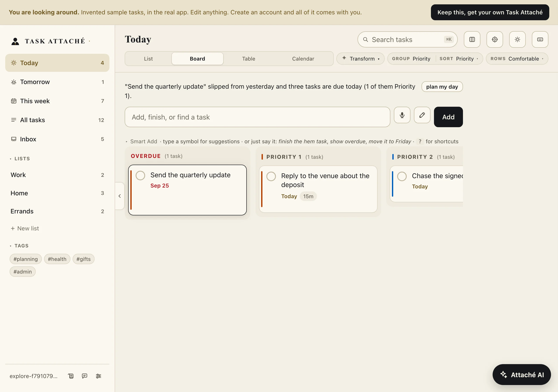Open the focus target icon button
Screen dimensions: 558x392
[494, 39]
